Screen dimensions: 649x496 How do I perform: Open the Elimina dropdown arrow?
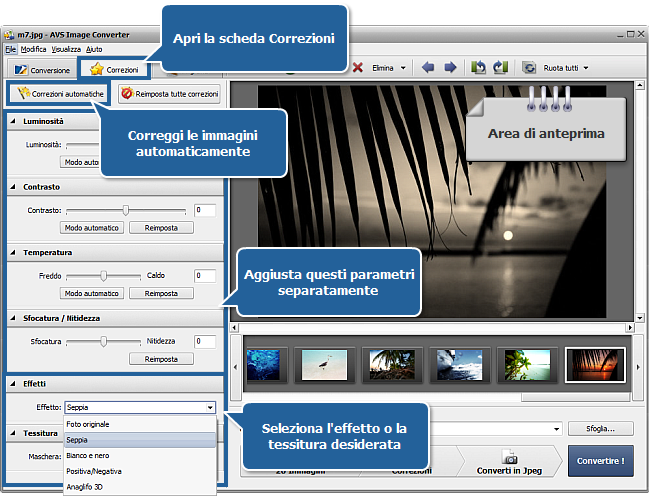pos(403,68)
